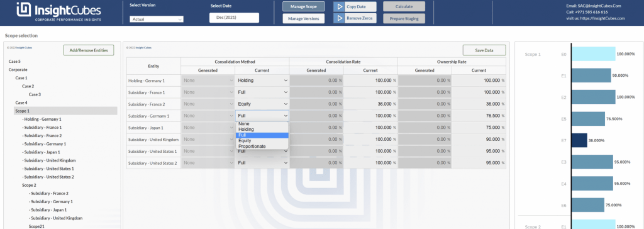Viewport: 644px width, 229px height.
Task: Edit Current ownership rate for Subsidiary - United Kingdom
Action: tap(479, 140)
